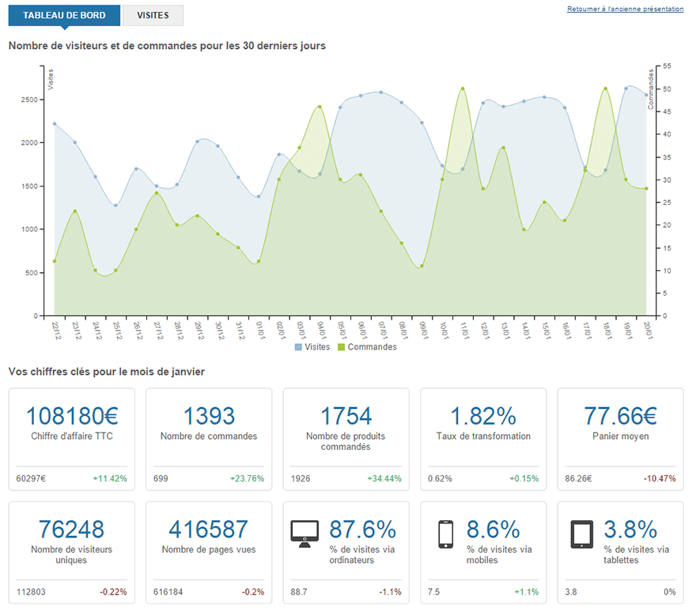Select the 76248 unique visitors figure

(71, 529)
